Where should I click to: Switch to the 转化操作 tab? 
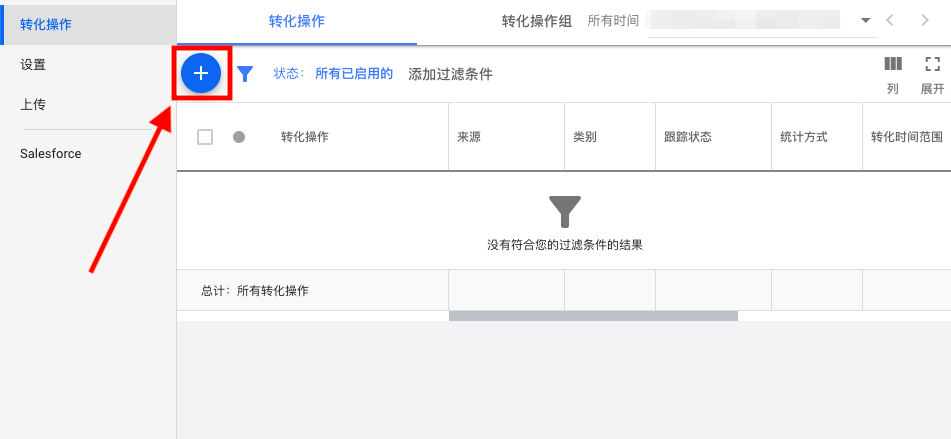[x=297, y=22]
